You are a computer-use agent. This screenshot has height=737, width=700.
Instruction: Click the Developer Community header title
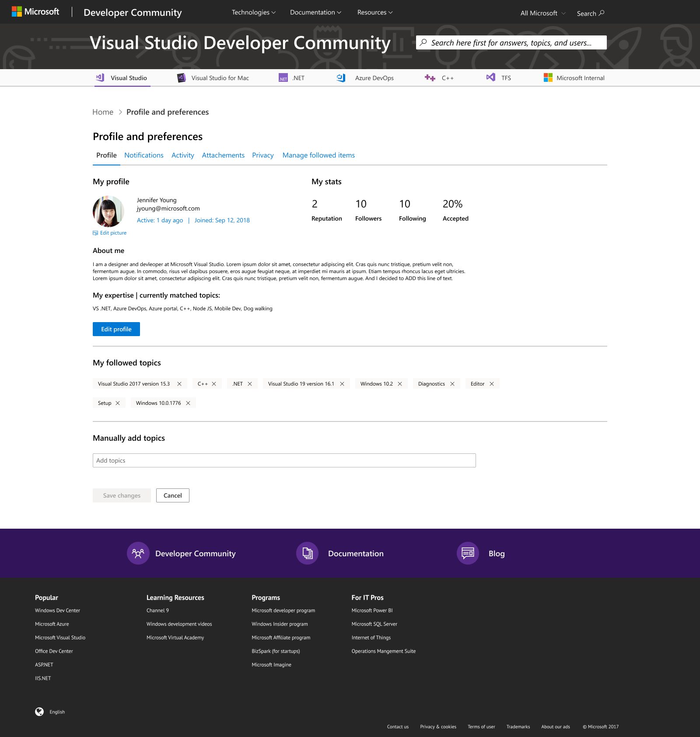point(133,13)
